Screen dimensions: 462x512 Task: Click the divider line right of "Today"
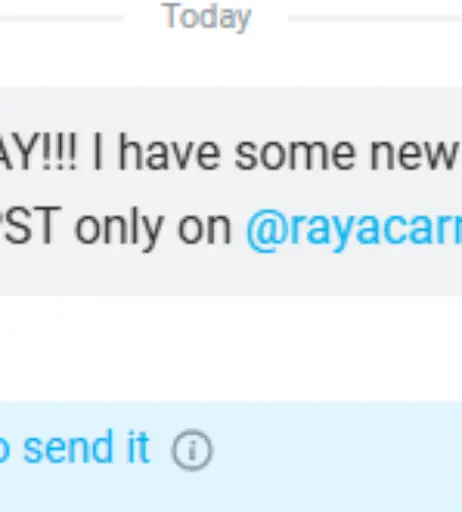375,19
